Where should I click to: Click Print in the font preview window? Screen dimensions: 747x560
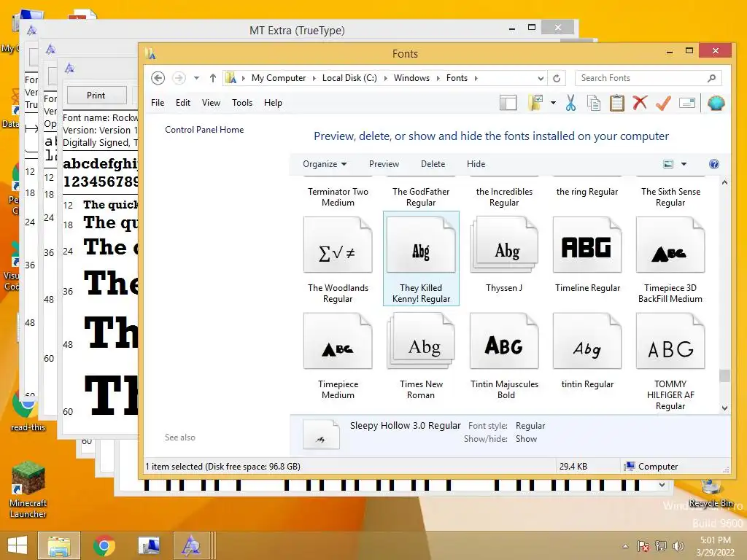click(96, 96)
